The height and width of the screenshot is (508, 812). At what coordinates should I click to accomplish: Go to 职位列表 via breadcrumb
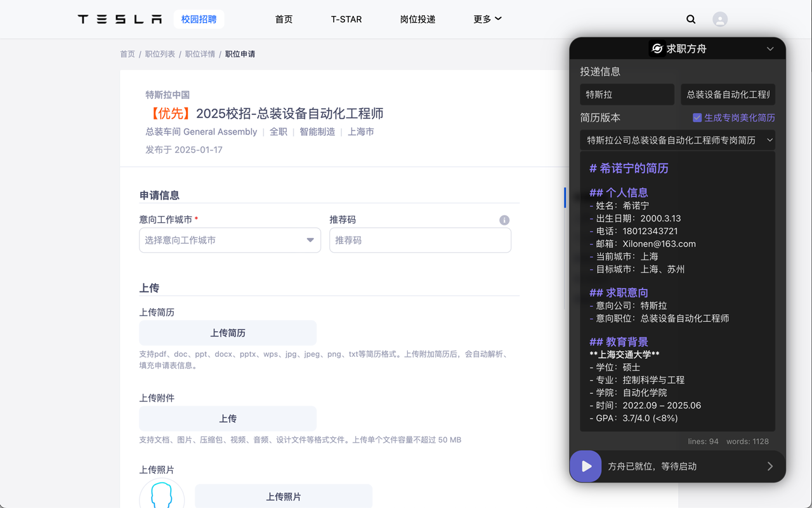pos(160,54)
